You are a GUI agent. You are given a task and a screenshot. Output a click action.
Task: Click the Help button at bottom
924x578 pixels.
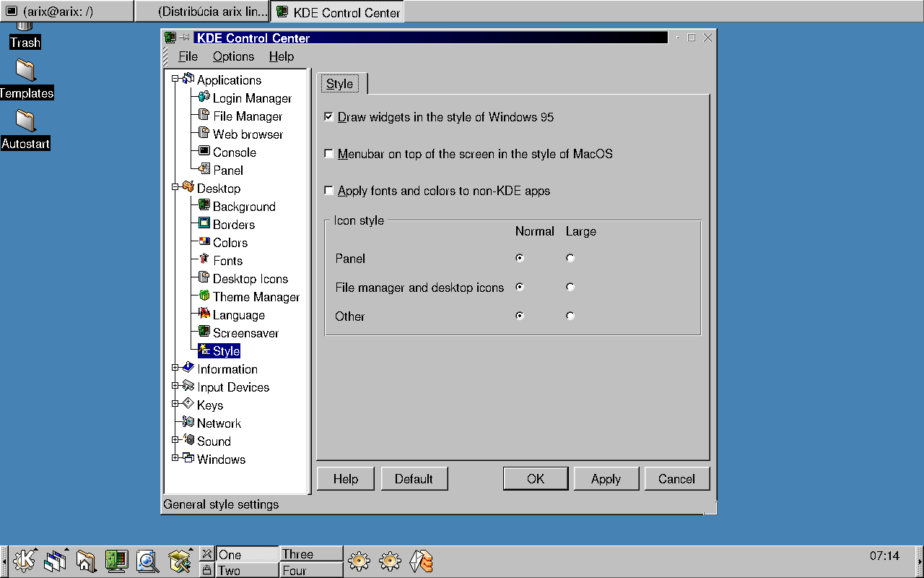point(346,478)
